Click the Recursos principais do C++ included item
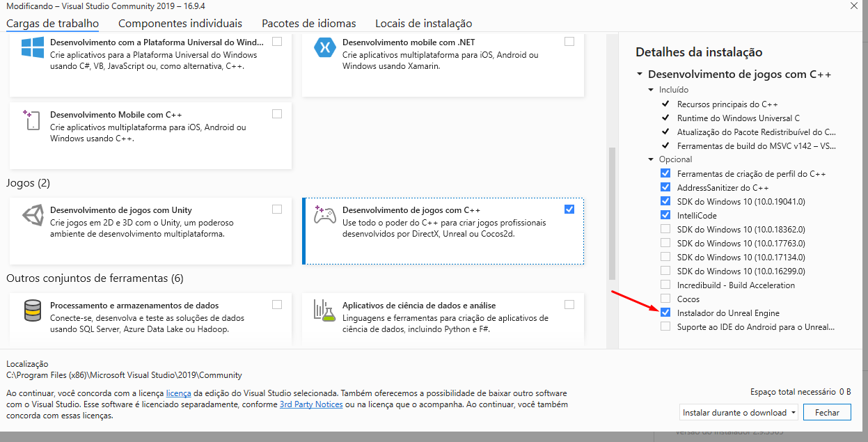Screen dimensions: 868x442 (x=727, y=104)
